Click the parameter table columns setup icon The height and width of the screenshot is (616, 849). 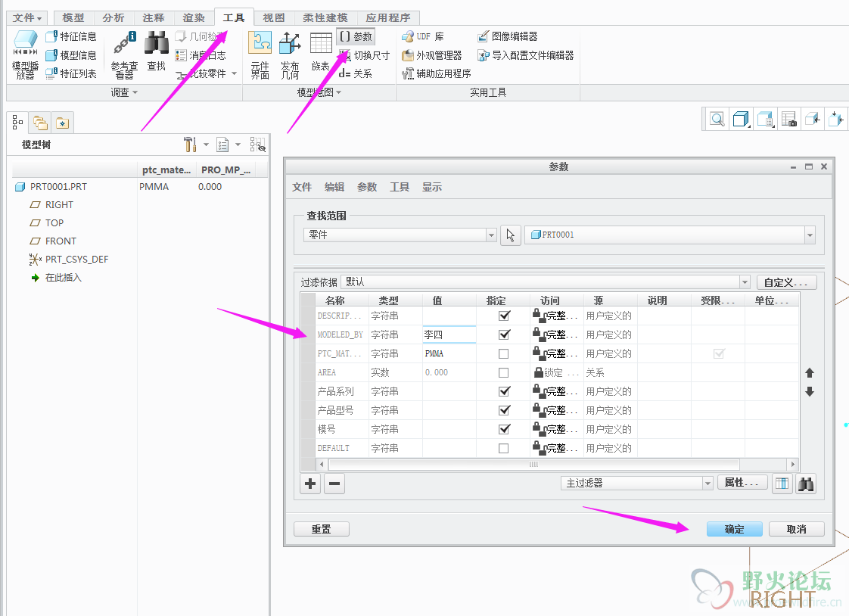point(782,484)
